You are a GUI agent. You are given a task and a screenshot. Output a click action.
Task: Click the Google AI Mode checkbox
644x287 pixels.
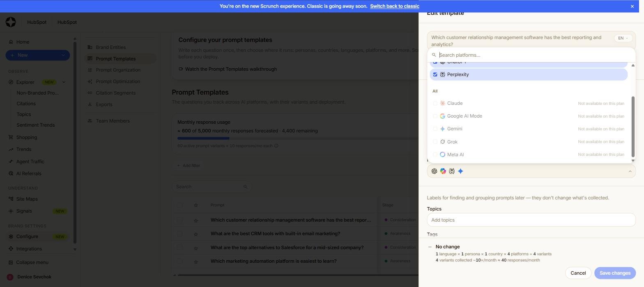pos(435,116)
